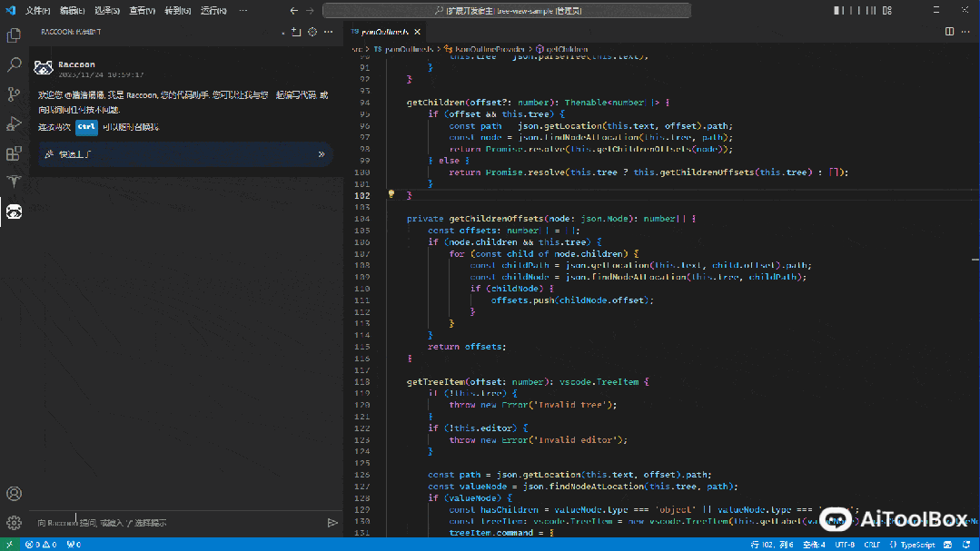Toggle the primary side bar layout
The height and width of the screenshot is (551, 980).
coord(838,11)
